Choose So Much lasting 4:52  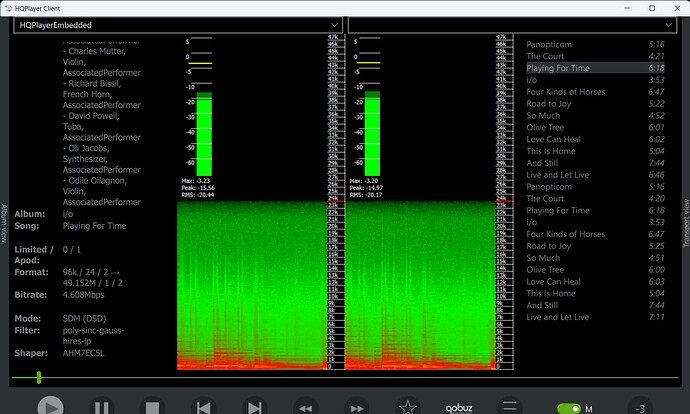595,115
